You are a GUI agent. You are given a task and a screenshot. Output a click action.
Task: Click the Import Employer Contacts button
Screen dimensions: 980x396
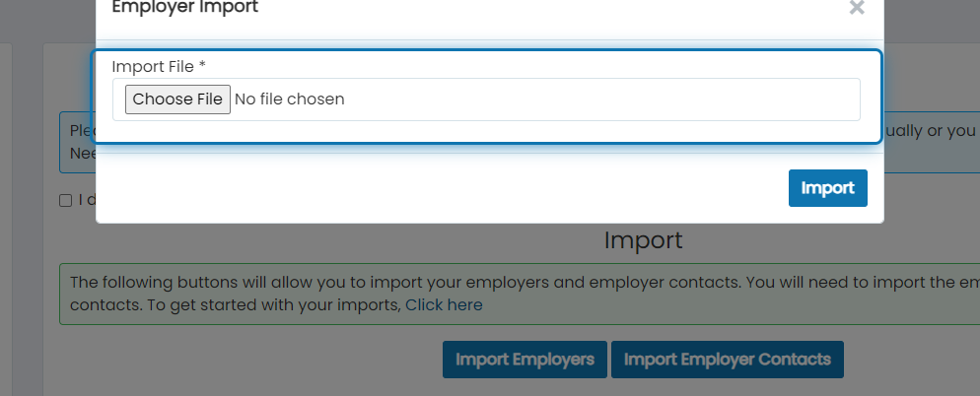click(727, 360)
